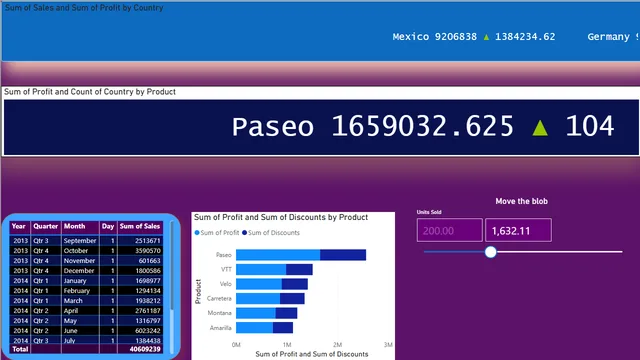Viewport: 640px width, 360px height.
Task: Click Paseo discounts bar segment
Action: coord(343,255)
